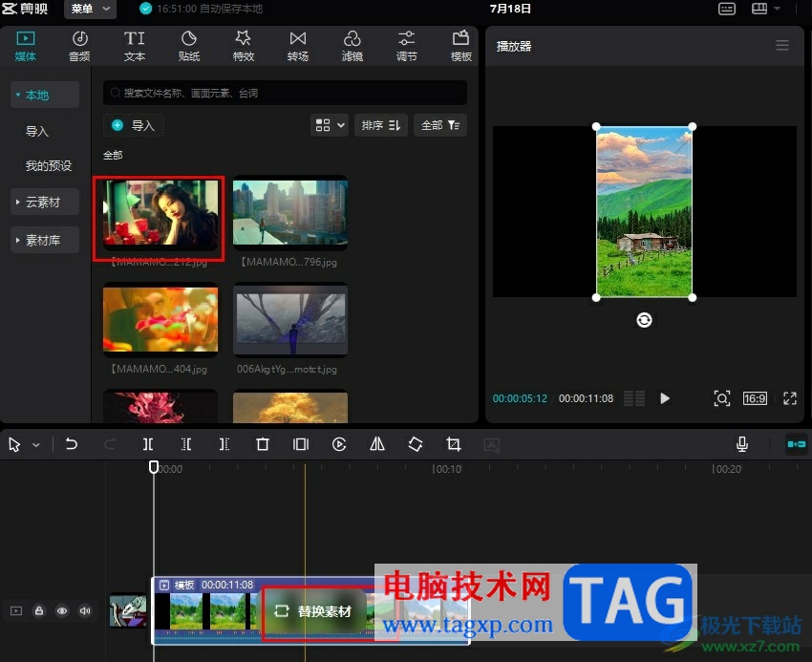
Task: Focus the media search input field
Action: point(285,94)
